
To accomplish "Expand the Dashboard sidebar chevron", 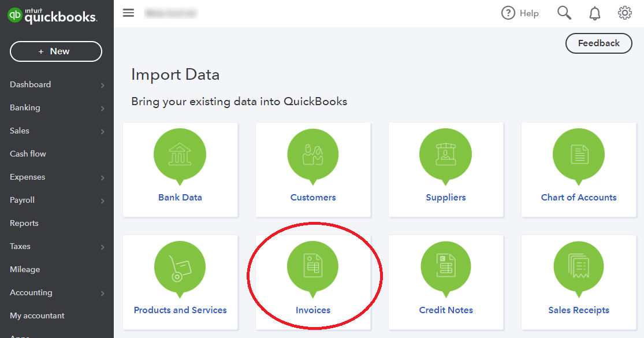I will click(x=102, y=86).
